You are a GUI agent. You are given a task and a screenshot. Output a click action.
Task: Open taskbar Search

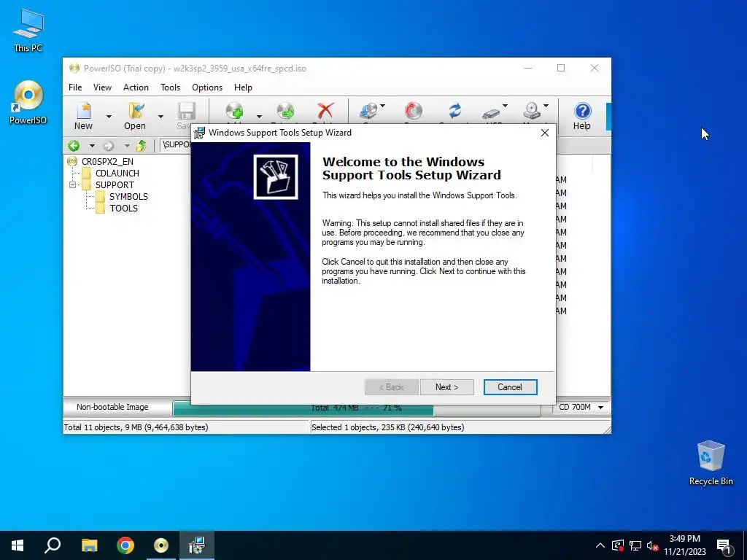pos(53,545)
